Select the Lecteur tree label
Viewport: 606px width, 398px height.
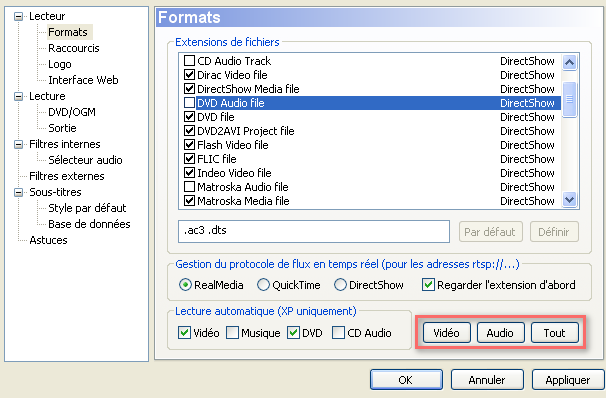tap(47, 16)
